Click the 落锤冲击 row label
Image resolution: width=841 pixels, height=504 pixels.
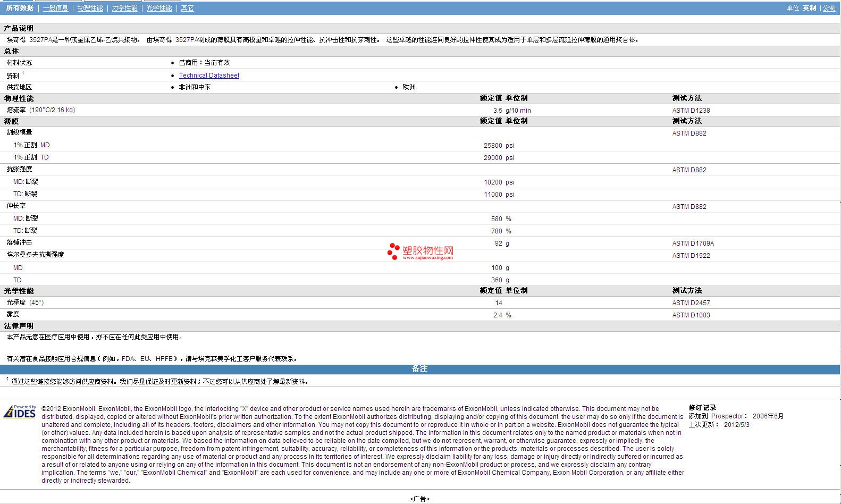coord(20,242)
